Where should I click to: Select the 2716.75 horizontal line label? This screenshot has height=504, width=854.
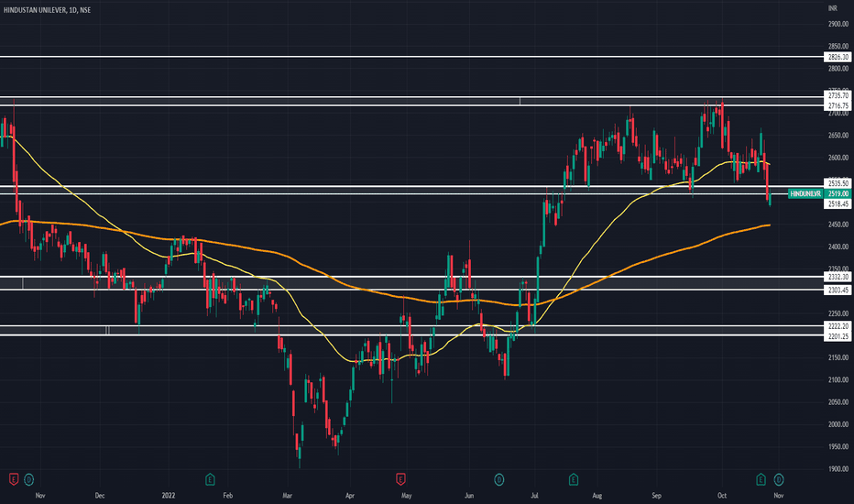point(838,105)
